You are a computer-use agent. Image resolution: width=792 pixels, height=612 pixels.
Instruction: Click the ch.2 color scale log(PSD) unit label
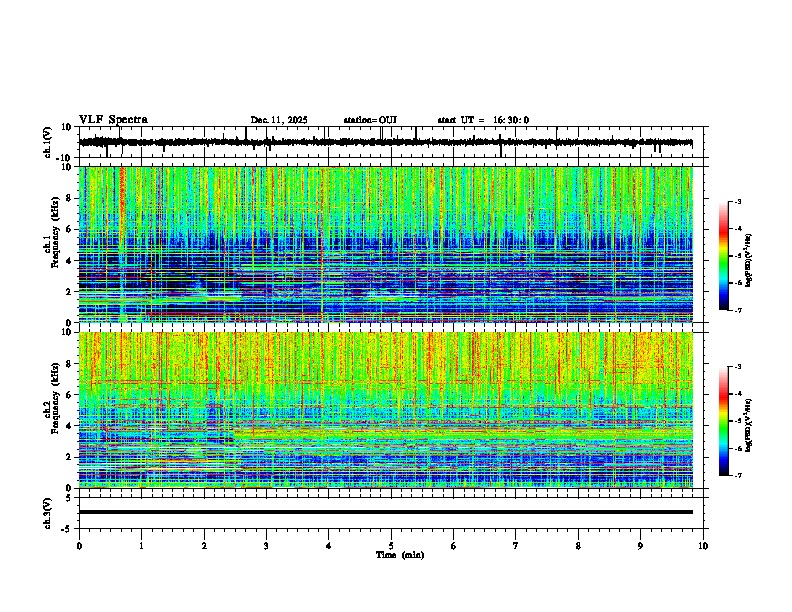click(749, 426)
